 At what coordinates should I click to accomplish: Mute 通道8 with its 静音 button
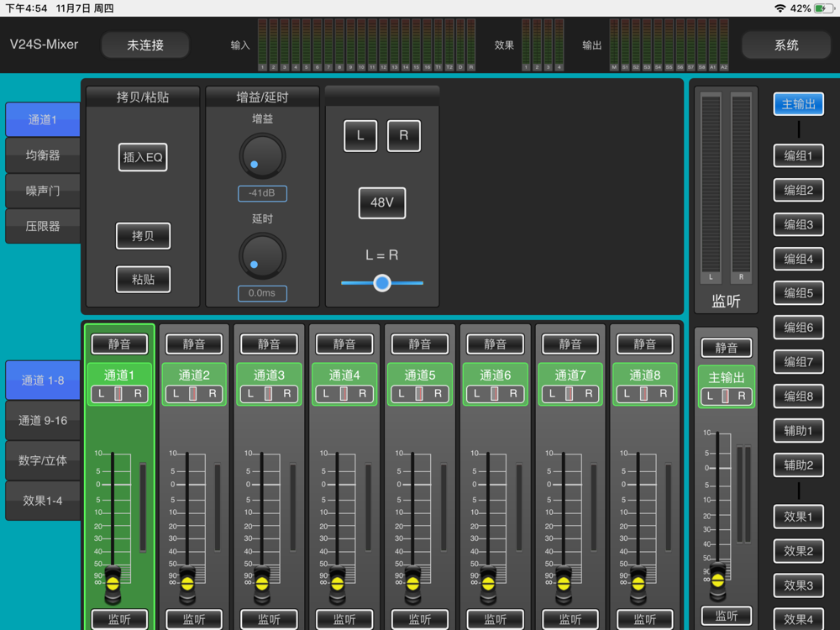[644, 344]
